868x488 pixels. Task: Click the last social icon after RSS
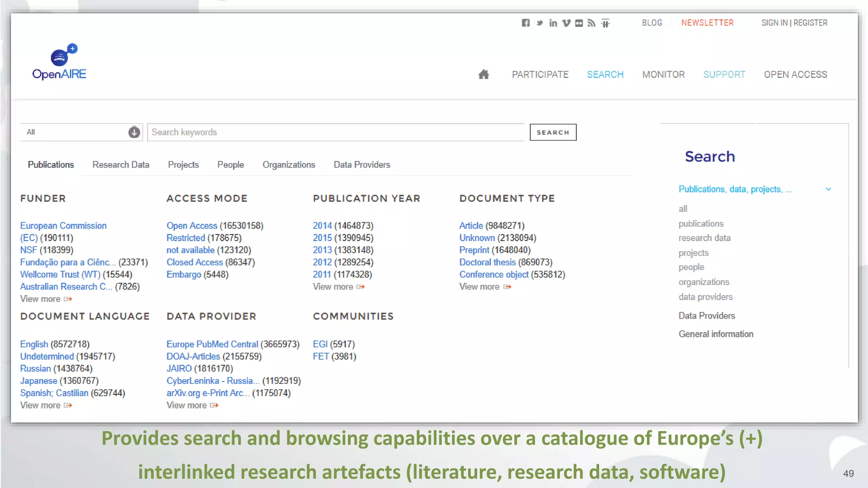click(x=606, y=23)
